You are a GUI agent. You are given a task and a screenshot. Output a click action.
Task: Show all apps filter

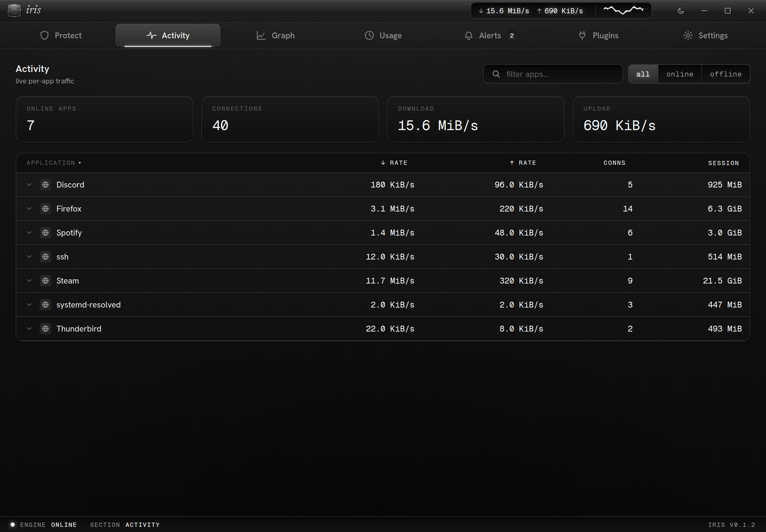tap(643, 74)
